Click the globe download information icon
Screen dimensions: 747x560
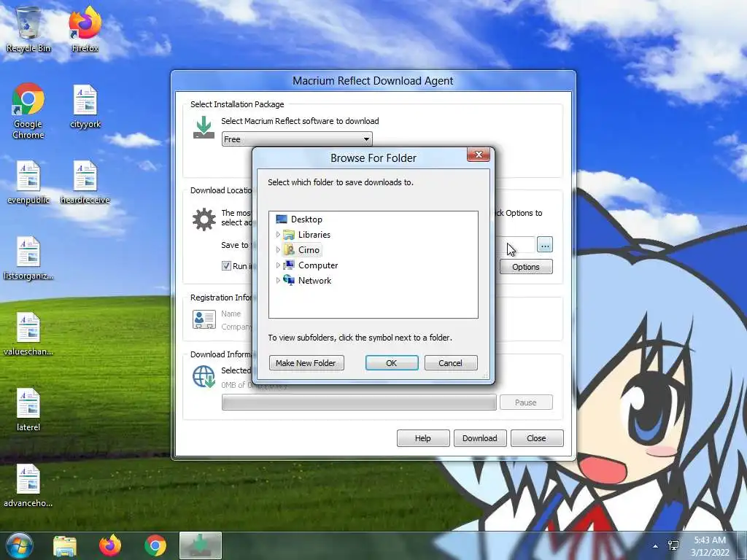[x=204, y=376]
